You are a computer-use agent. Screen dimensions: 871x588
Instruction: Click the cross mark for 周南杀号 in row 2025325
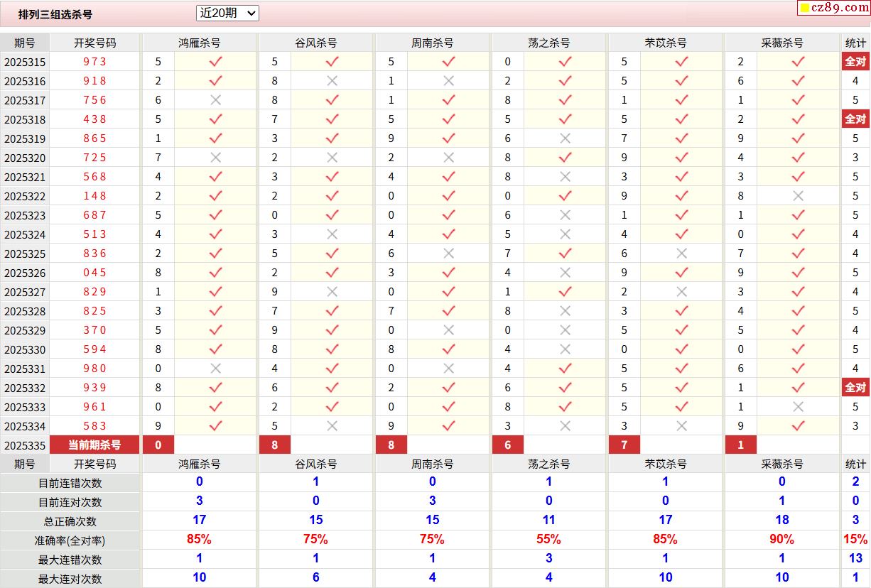coord(448,254)
